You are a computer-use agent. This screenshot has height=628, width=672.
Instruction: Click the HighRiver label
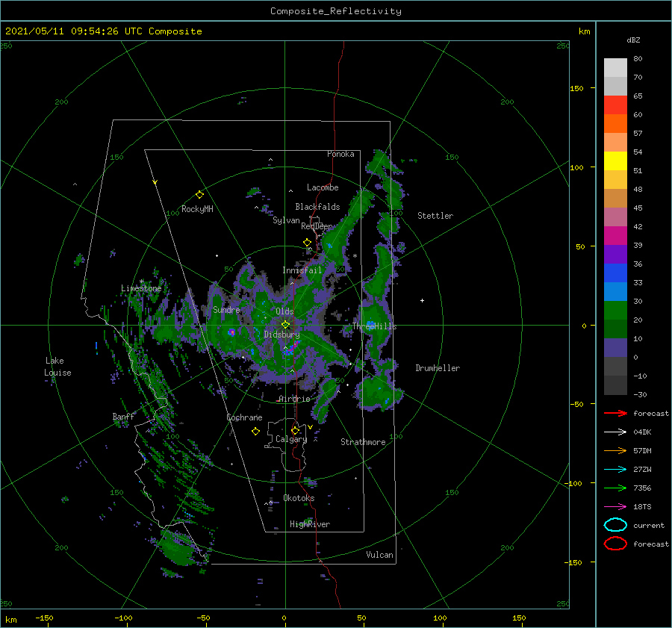pyautogui.click(x=310, y=524)
